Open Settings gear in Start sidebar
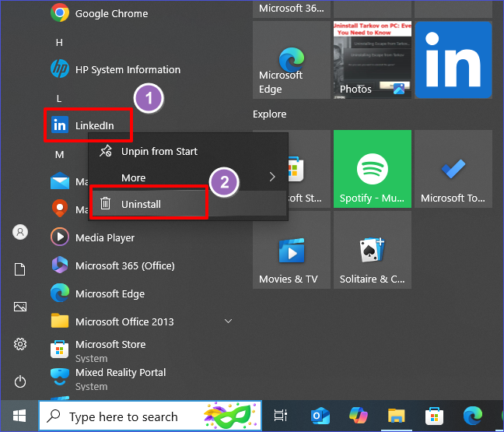This screenshot has width=504, height=432. coord(20,344)
